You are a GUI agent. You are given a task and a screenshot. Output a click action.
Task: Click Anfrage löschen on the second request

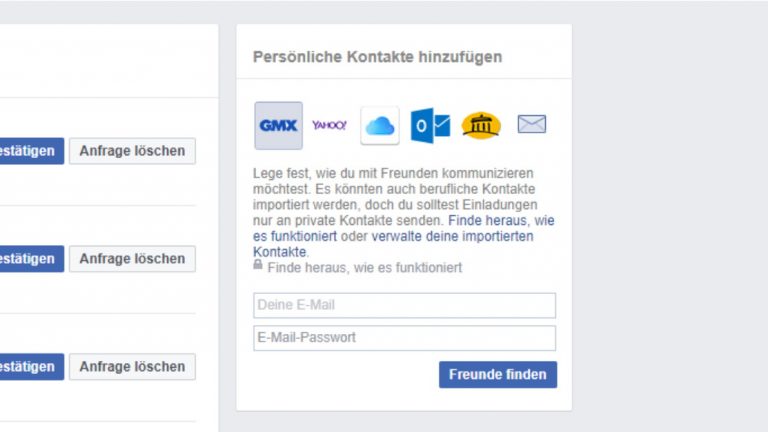pyautogui.click(x=132, y=259)
